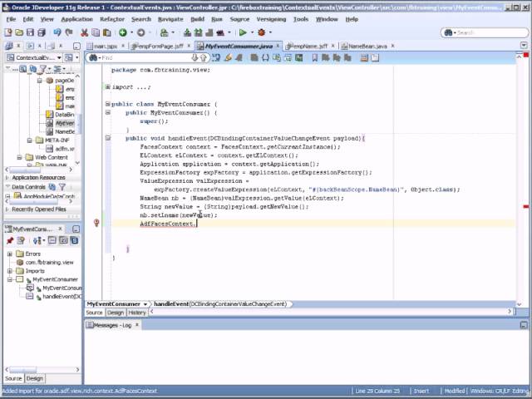
Task: Collapse the handleEvent method fold
Action: [108, 138]
